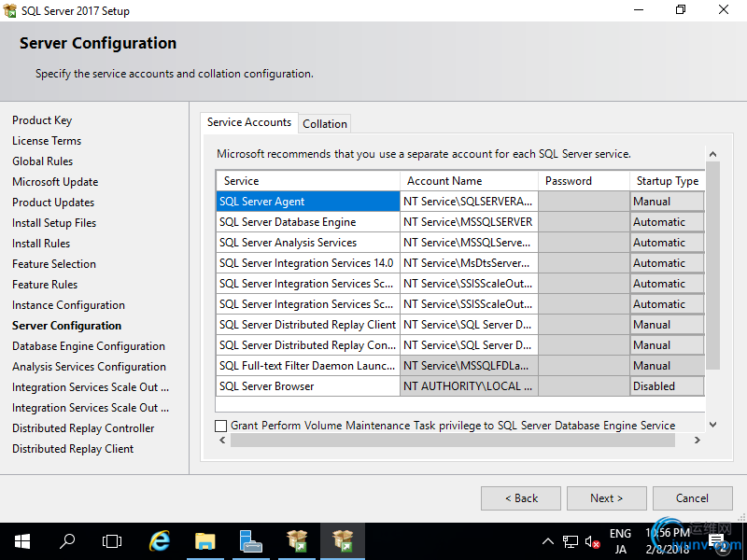Open Startup Type for Full-text Filter Daemon
The width and height of the screenshot is (747, 560).
point(667,365)
